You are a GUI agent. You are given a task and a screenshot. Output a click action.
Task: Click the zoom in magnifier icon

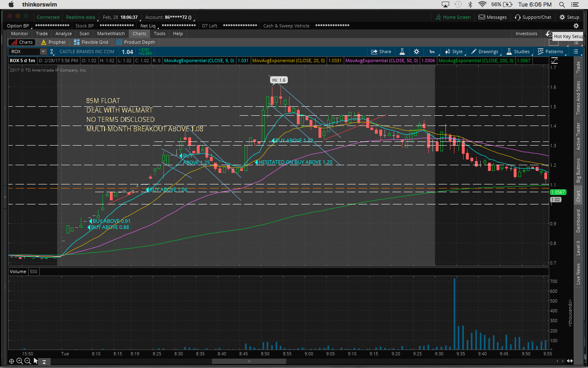19,361
